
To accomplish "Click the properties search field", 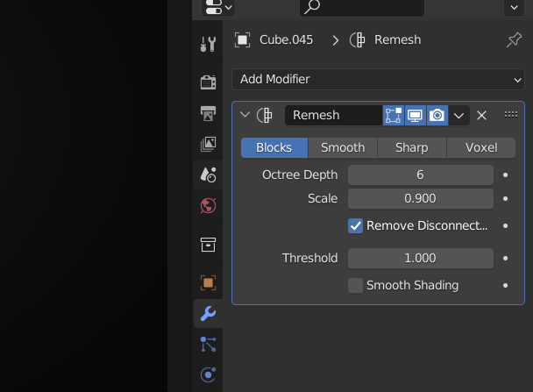I will click(x=362, y=7).
